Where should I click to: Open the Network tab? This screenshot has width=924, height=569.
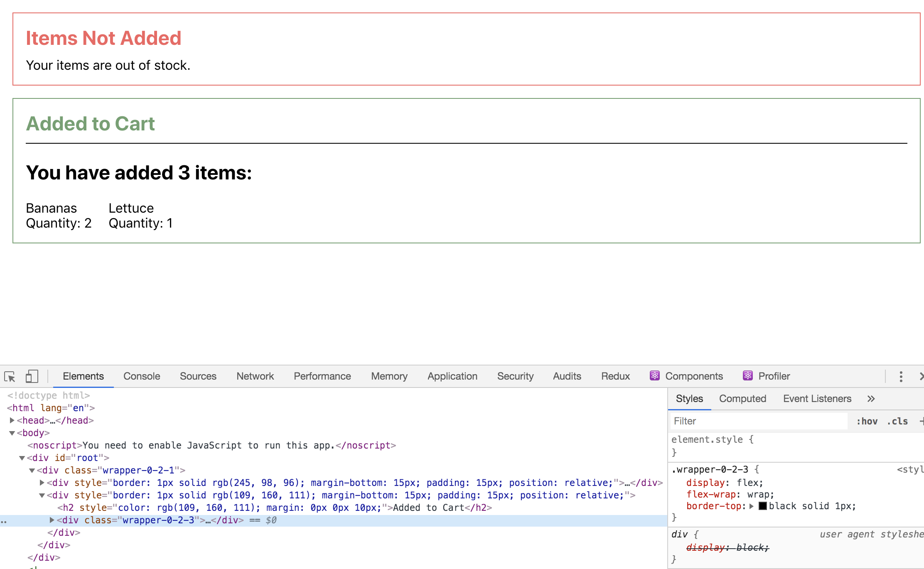(x=255, y=376)
